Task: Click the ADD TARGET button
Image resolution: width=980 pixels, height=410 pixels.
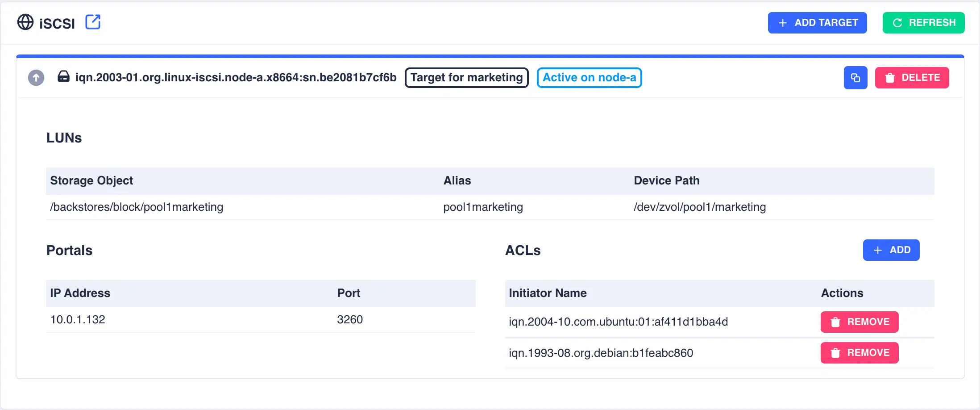Action: [x=817, y=23]
